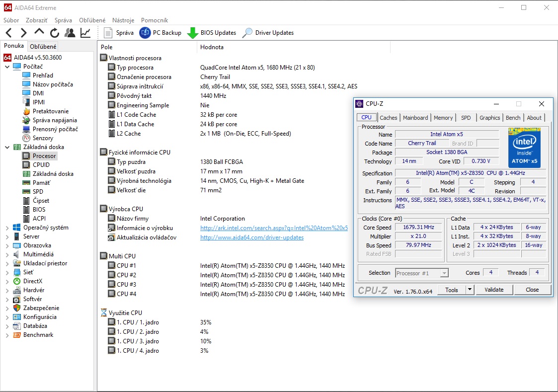
Task: Select the Pretaktovanie flame icon
Action: click(x=26, y=111)
